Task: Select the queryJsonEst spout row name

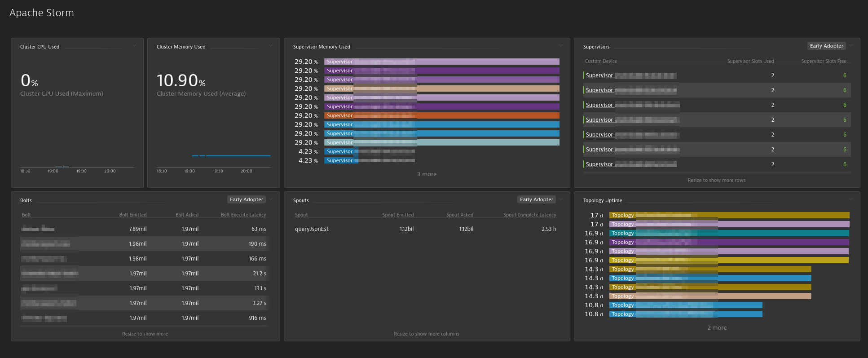Action: [312, 229]
